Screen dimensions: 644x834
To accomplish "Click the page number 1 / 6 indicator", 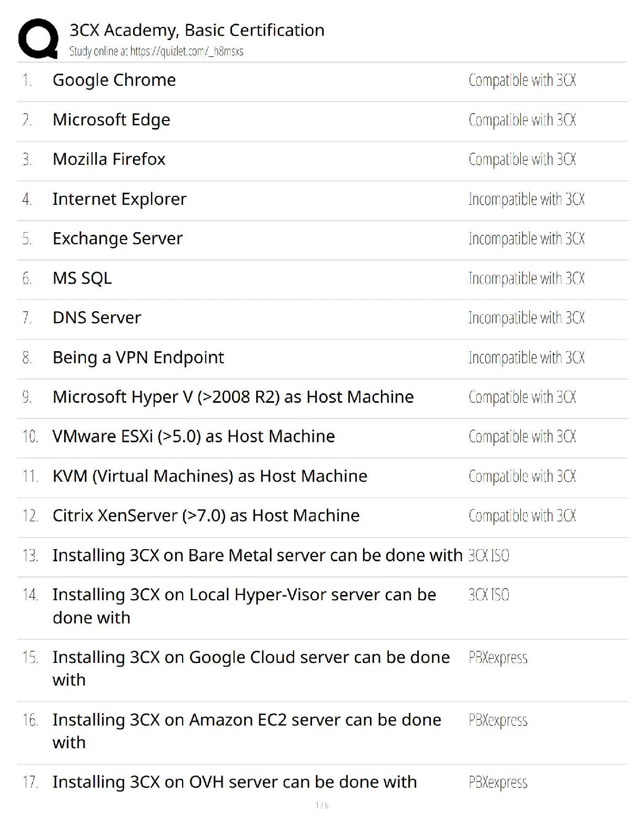I will [322, 805].
